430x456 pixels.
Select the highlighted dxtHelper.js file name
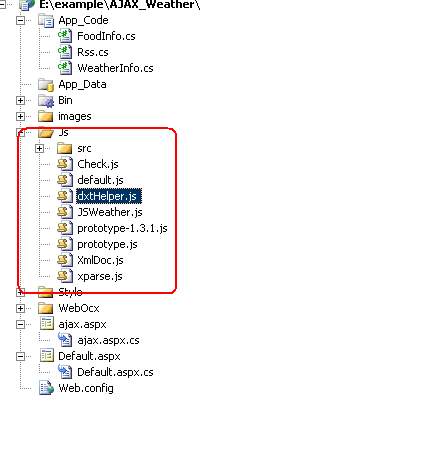tap(109, 196)
